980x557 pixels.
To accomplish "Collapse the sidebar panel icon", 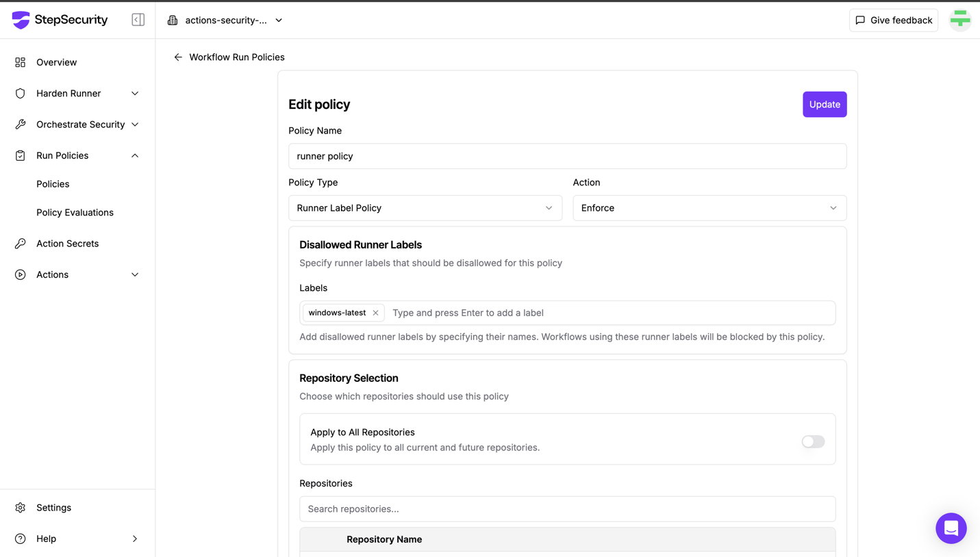I will tap(138, 20).
